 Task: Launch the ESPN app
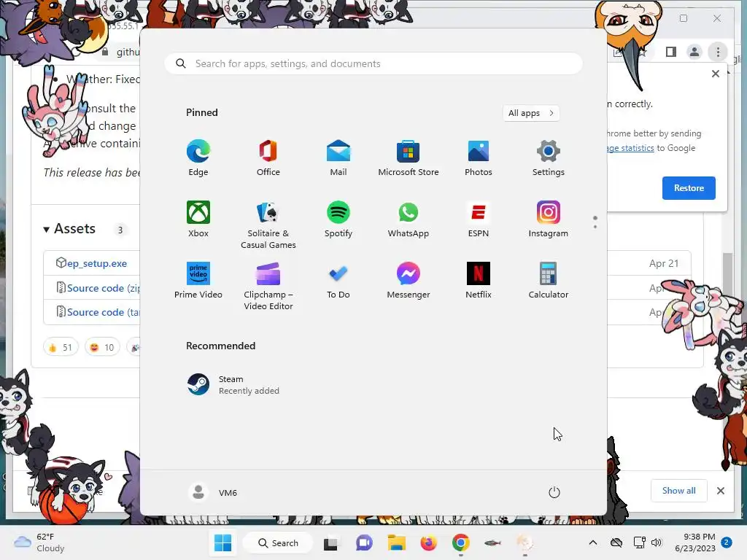[479, 219]
